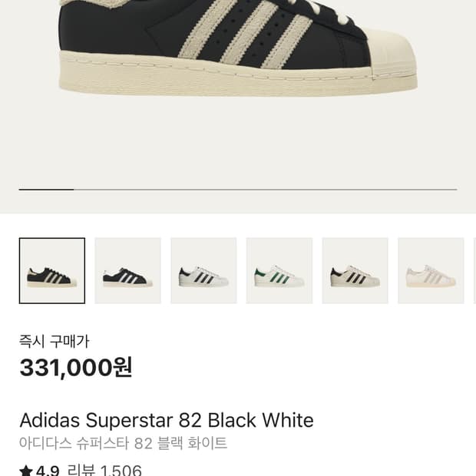Select the black shoe with white stripes thumbnail
Image resolution: width=476 pixels, height=476 pixels.
point(127,271)
